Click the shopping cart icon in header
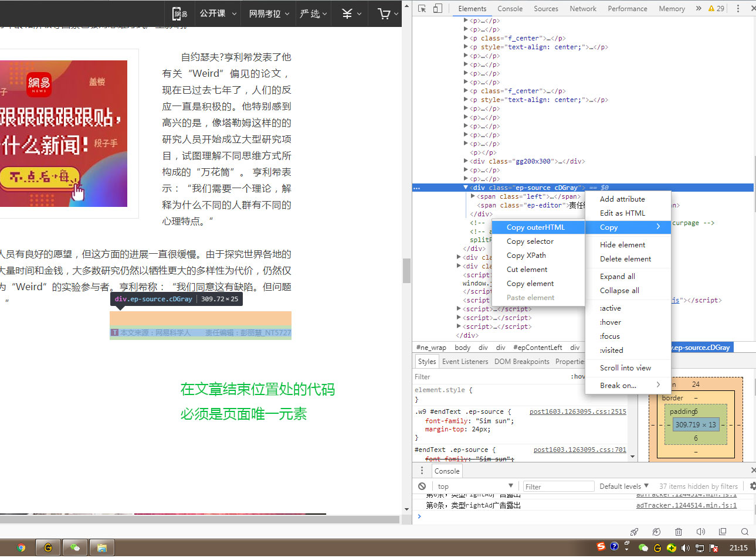This screenshot has height=558, width=756. tap(384, 13)
